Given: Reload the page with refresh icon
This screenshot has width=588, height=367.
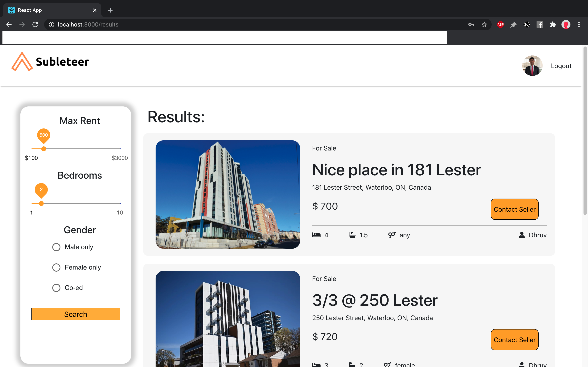Looking at the screenshot, I should coord(35,24).
